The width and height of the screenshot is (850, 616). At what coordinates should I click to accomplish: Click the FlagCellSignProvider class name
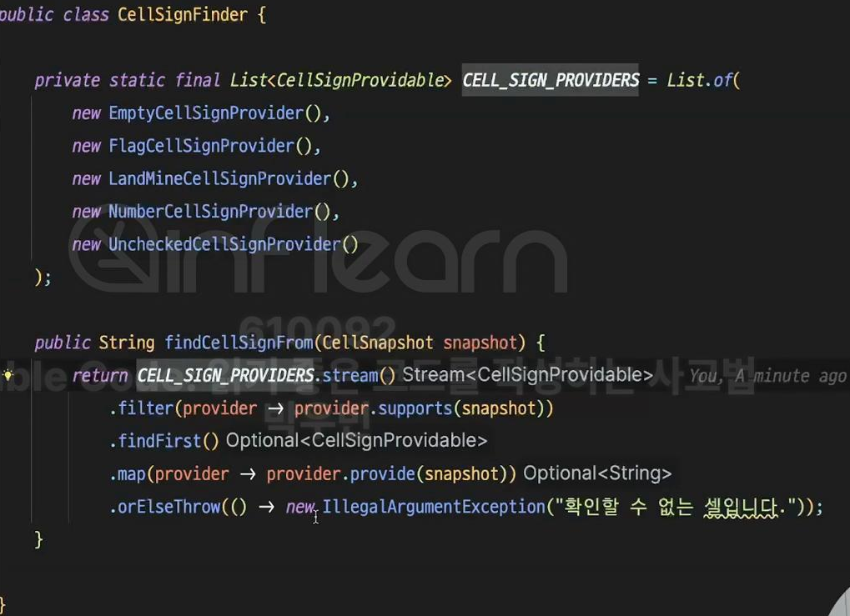point(202,146)
